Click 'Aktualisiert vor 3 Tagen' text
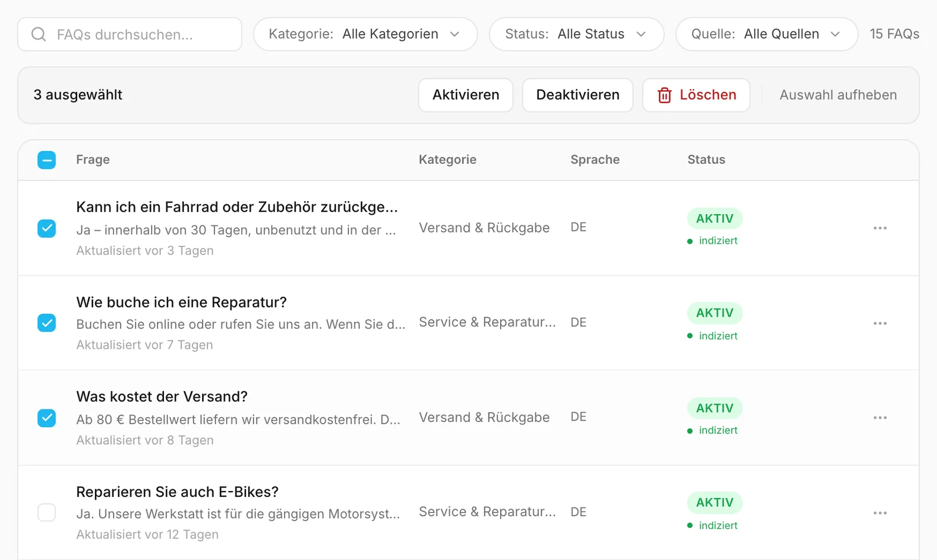The image size is (937, 560). point(145,250)
